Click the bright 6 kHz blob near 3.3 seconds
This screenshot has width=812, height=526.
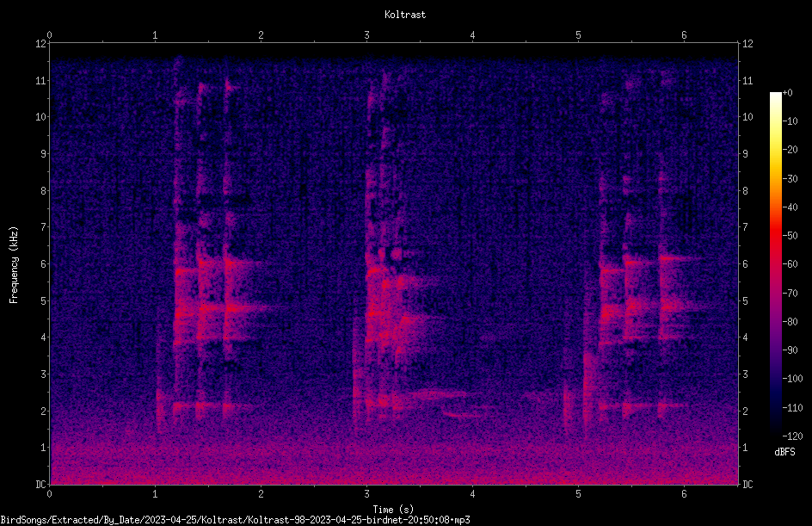[x=397, y=254]
